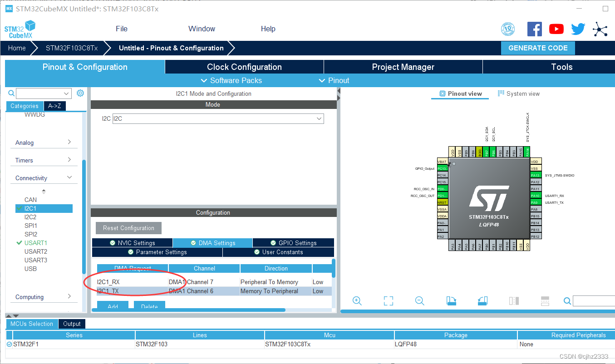This screenshot has height=364, width=615.
Task: Select the row checkbox for STM32F1 series
Action: [x=9, y=344]
